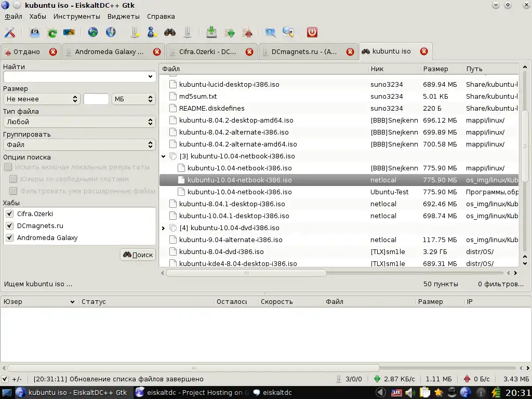Open the Хабы menu
Image resolution: width=532 pixels, height=399 pixels.
(x=37, y=16)
